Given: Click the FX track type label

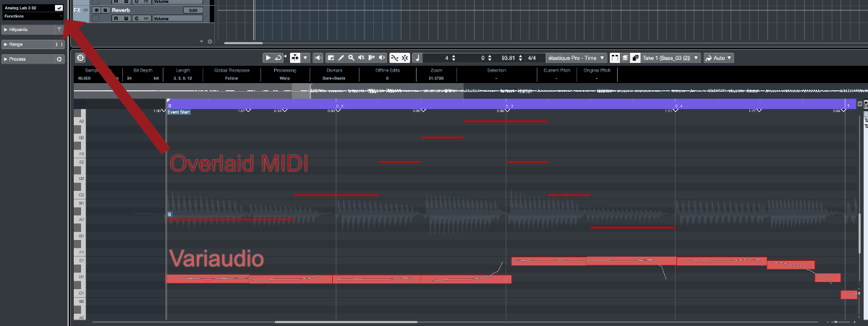Looking at the screenshot, I should (77, 10).
